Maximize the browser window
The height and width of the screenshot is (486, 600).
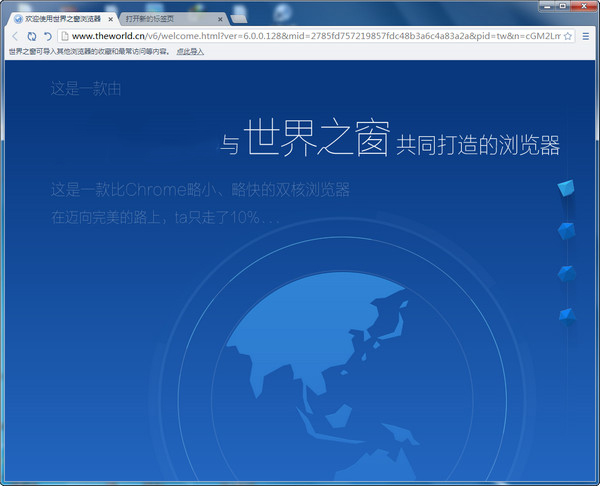click(563, 6)
